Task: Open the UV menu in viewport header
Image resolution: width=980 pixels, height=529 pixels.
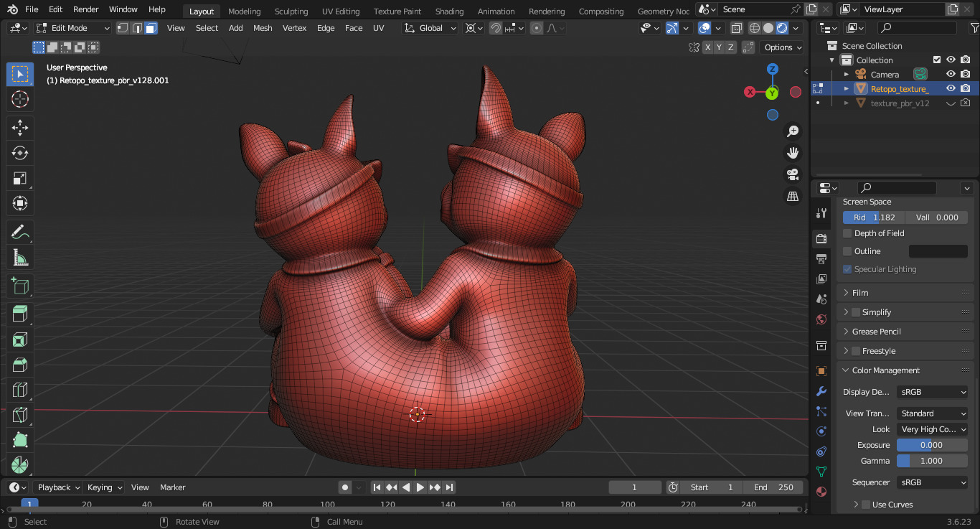Action: point(378,28)
